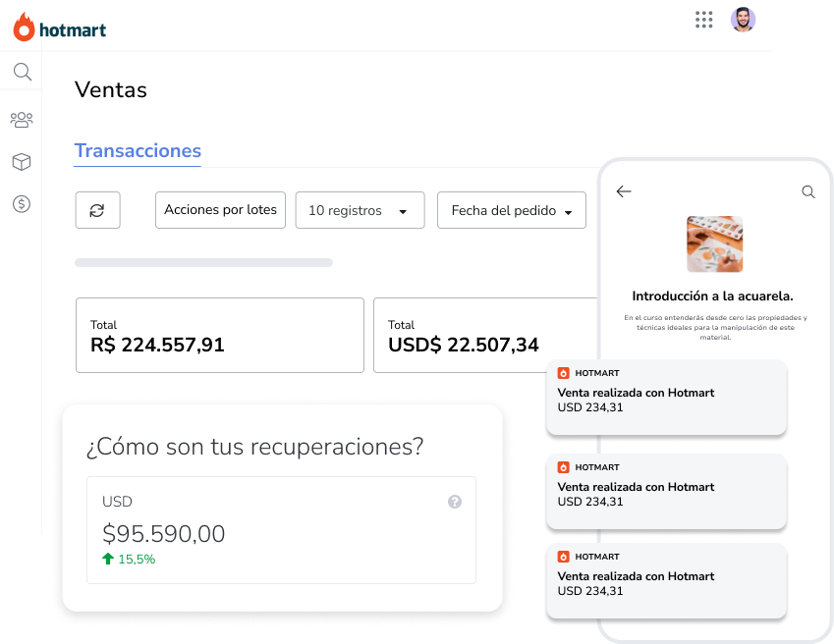Open the products section via the box icon
The width and height of the screenshot is (834, 644).
22,161
